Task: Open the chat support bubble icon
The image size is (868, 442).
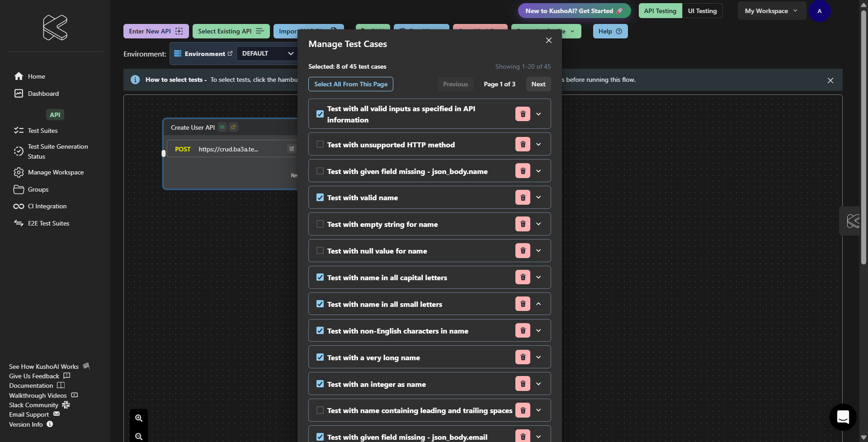Action: (x=843, y=417)
